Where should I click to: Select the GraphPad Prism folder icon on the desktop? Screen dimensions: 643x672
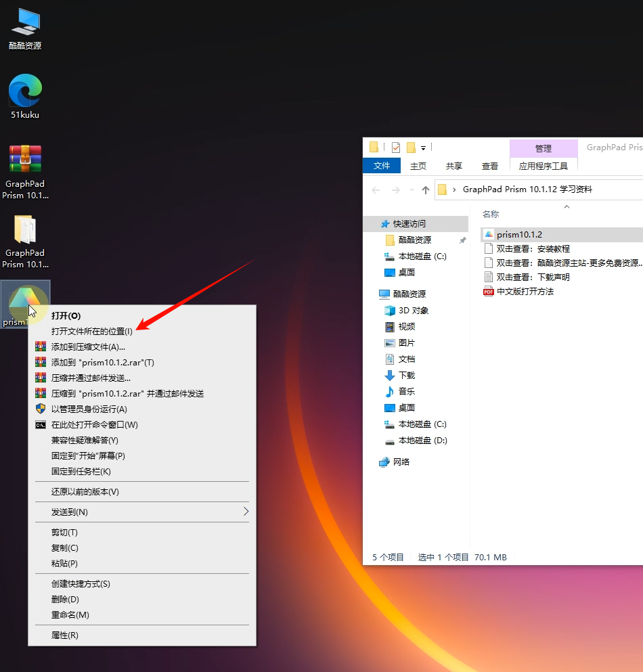coord(25,242)
